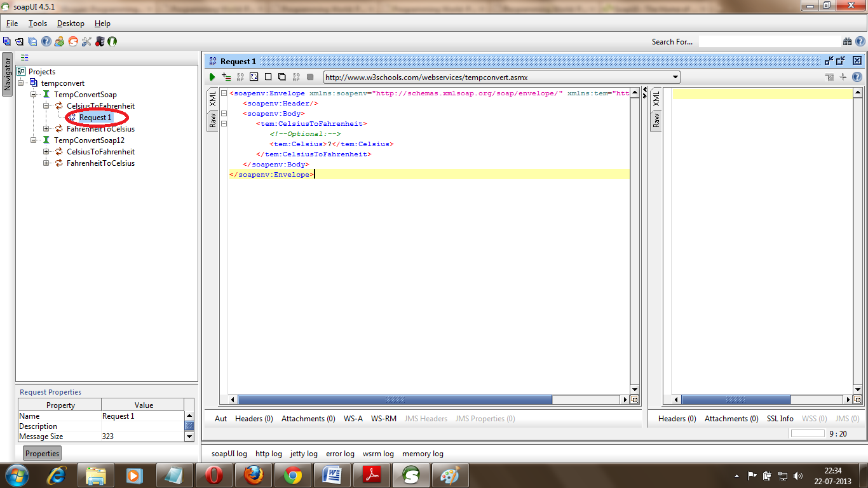This screenshot has height=488, width=868.
Task: Switch to the Raw tab of the request
Action: [x=212, y=121]
